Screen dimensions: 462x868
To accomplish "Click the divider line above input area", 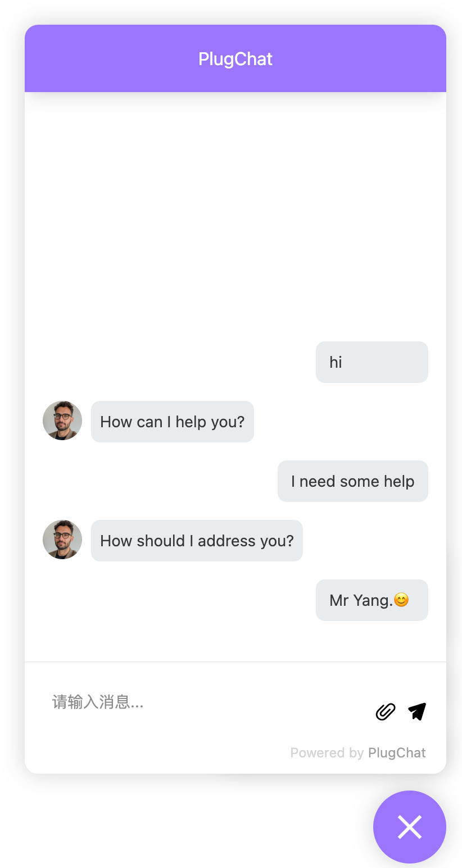I will 235,662.
